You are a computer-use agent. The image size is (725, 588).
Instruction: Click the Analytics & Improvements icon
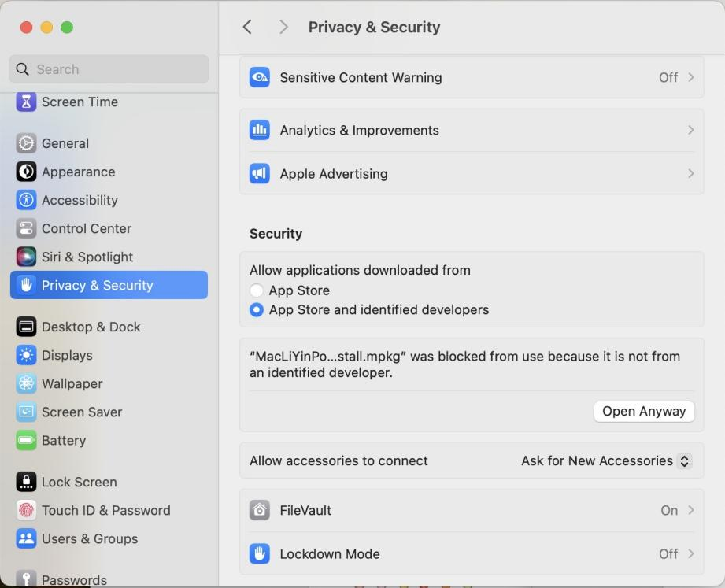[x=260, y=129]
